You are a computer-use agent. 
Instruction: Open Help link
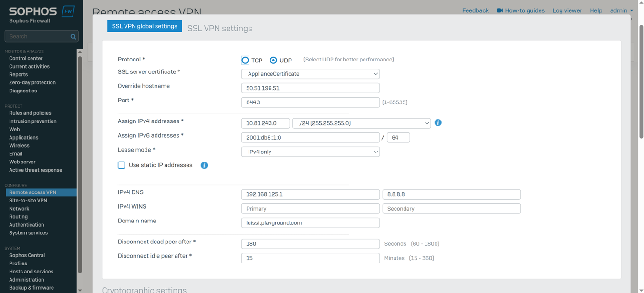tap(596, 10)
